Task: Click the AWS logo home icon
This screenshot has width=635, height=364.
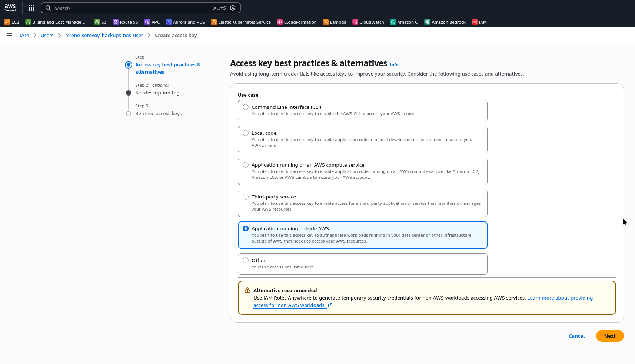Action: (10, 8)
